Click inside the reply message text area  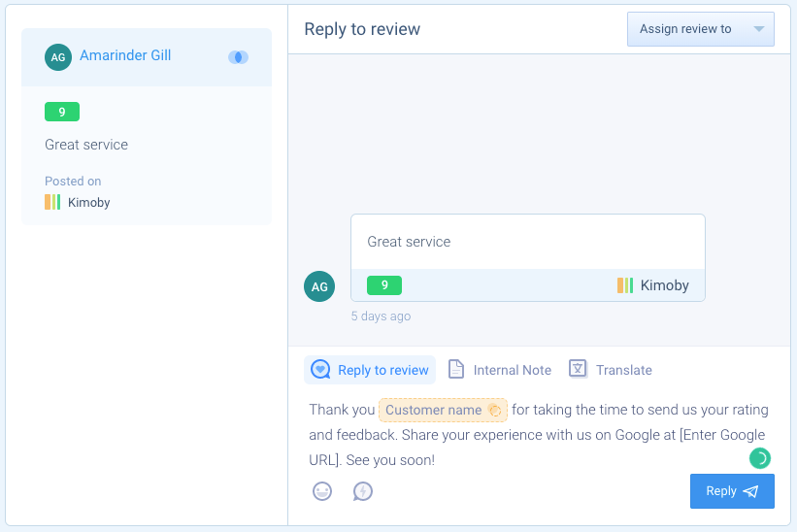click(x=539, y=435)
